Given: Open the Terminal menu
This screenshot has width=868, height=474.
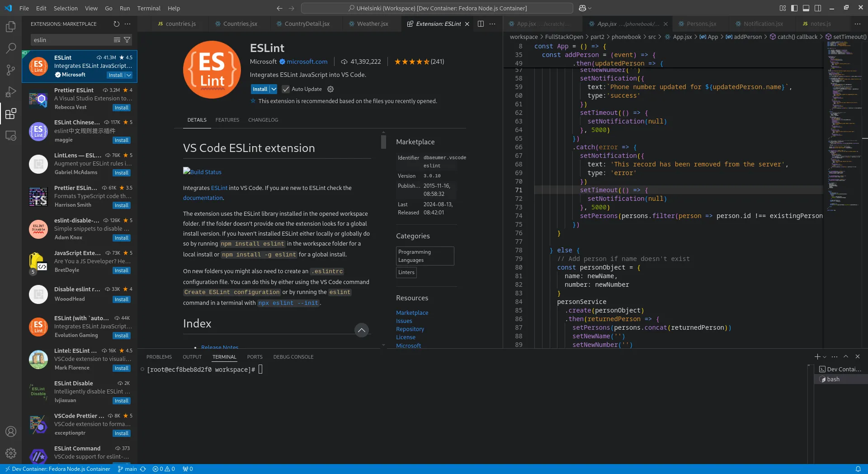Looking at the screenshot, I should (x=149, y=8).
